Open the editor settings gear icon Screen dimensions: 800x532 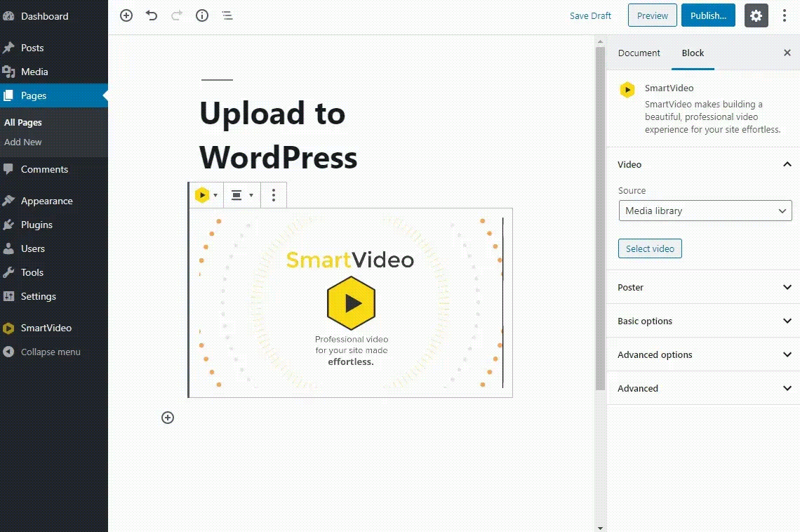[x=756, y=15]
